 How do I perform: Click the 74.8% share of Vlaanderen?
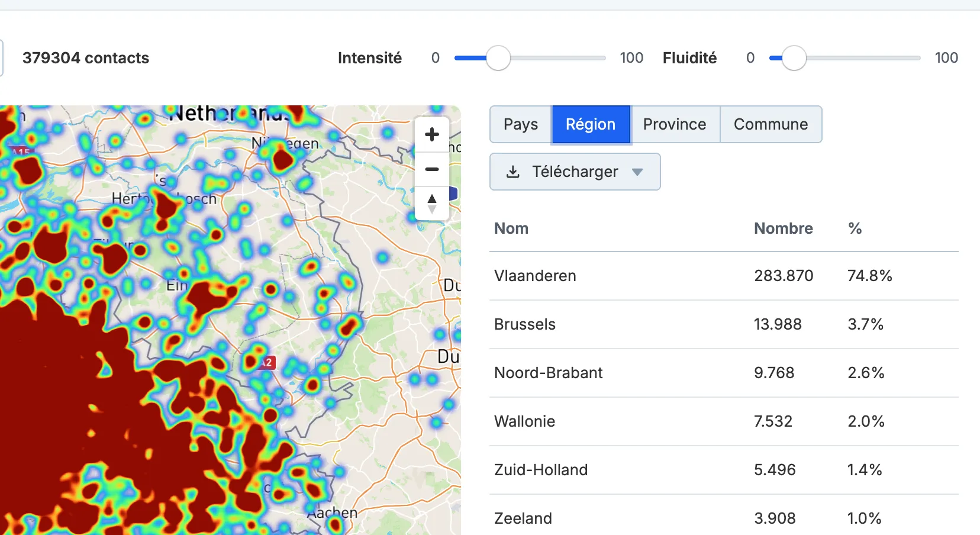[x=870, y=276]
